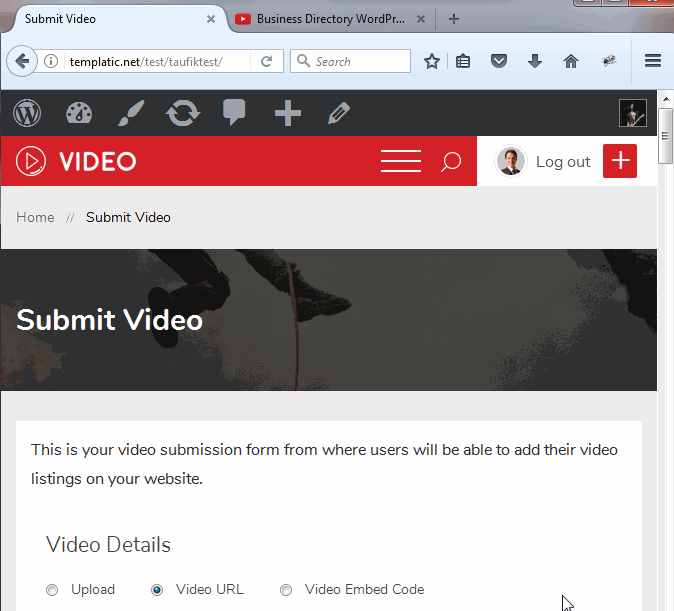Go to Home breadcrumb link

click(35, 218)
